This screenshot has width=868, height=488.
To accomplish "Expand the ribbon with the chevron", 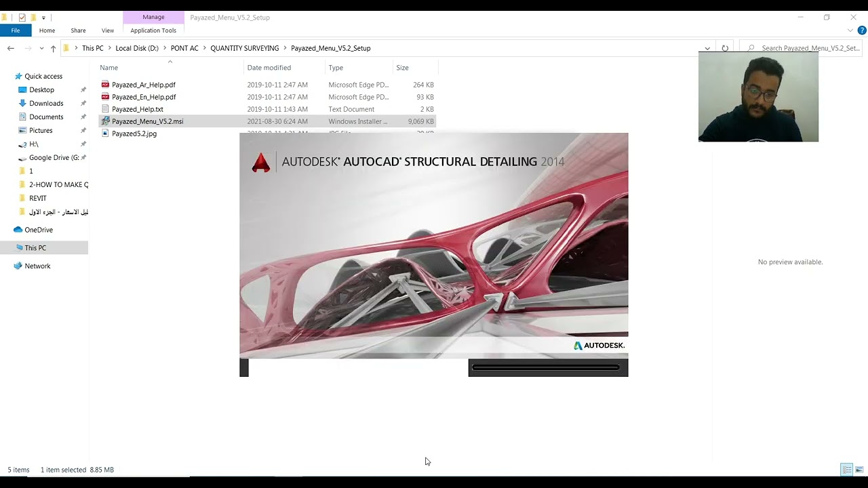I will (x=850, y=30).
